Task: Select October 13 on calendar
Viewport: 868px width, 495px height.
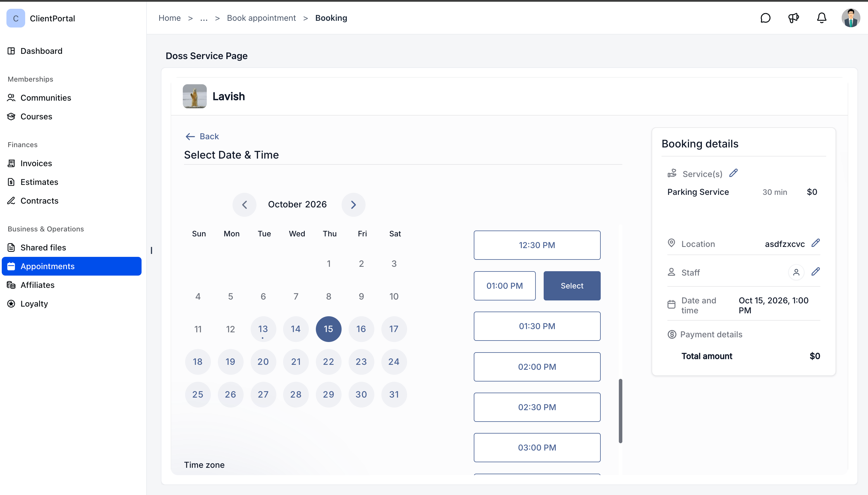Action: (263, 329)
